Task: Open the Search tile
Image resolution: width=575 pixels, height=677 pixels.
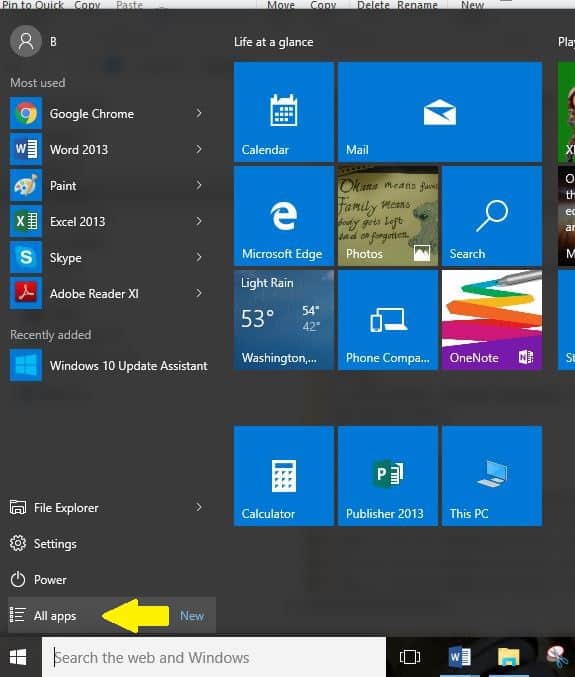Action: click(492, 216)
